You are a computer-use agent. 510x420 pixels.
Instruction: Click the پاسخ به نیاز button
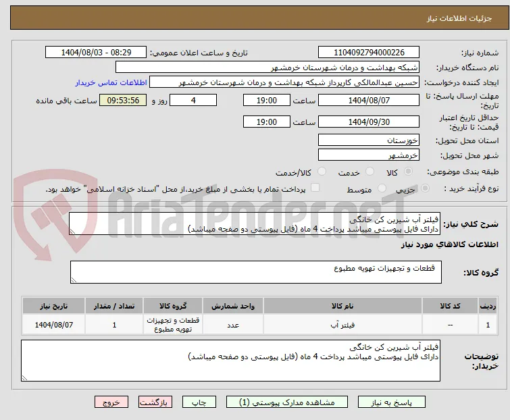[392, 402]
